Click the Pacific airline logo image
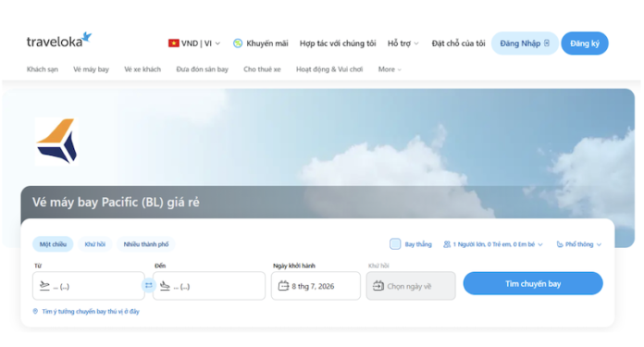The height and width of the screenshot is (347, 644). click(56, 142)
